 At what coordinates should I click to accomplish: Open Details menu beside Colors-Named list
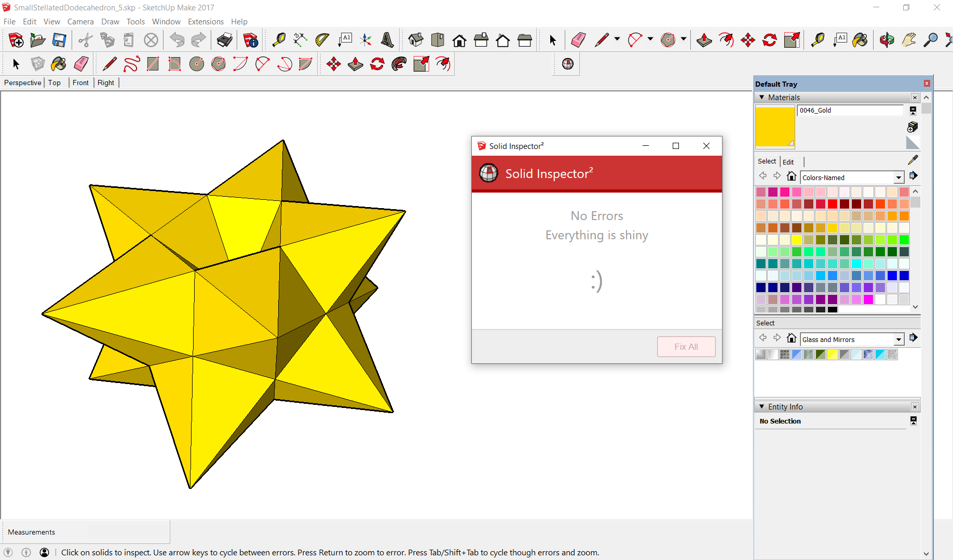click(914, 176)
